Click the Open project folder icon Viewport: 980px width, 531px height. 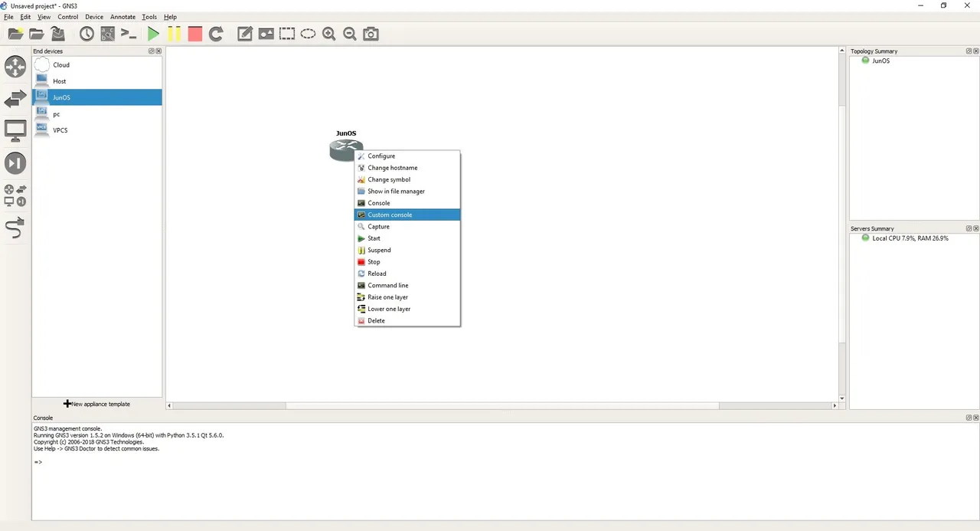(x=36, y=34)
